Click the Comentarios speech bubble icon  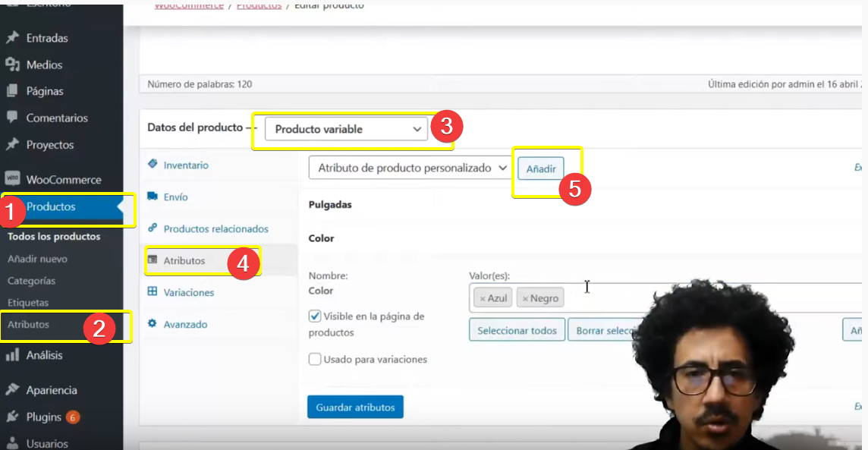pos(12,118)
